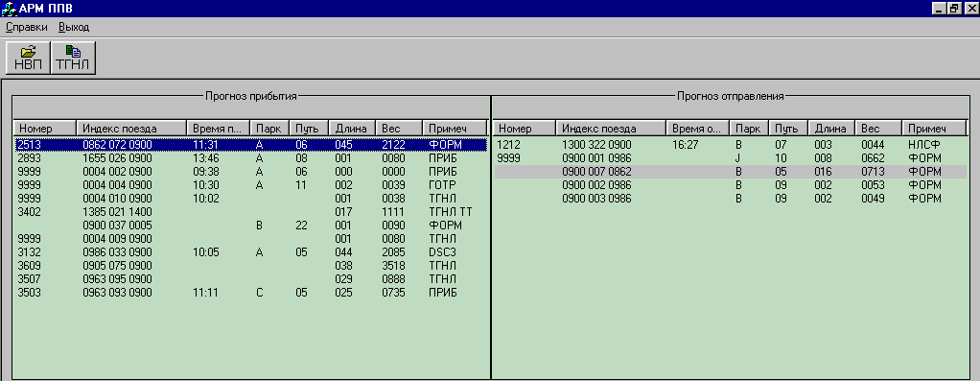Select departure row 0900 003 0986

point(730,199)
